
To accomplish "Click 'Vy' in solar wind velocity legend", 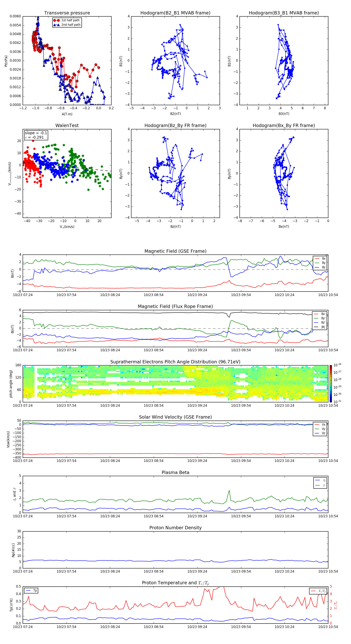I will (x=320, y=429).
